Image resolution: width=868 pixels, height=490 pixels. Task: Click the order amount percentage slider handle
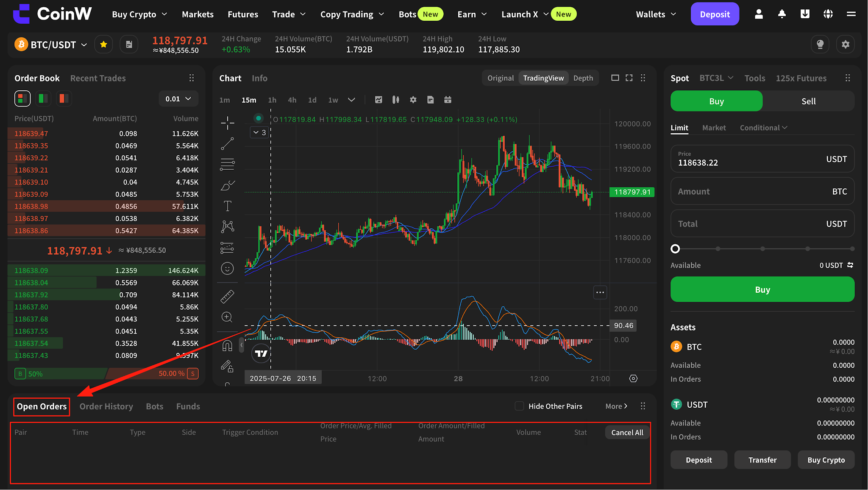click(x=675, y=249)
